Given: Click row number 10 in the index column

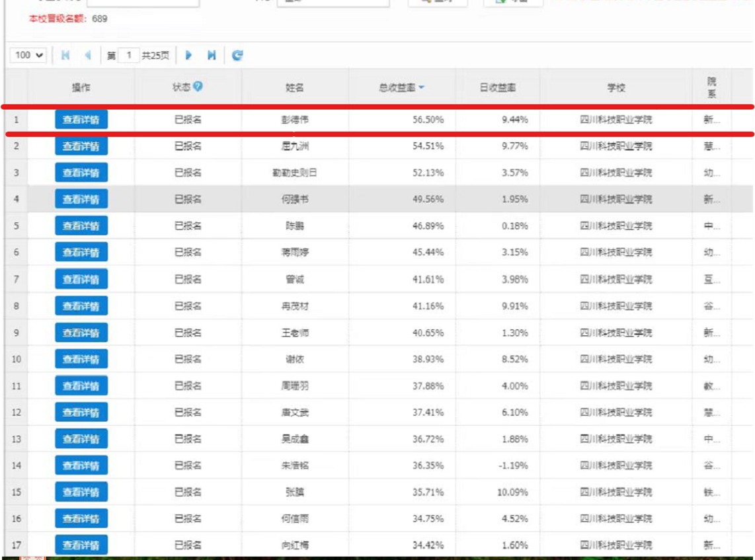Looking at the screenshot, I should click(x=17, y=359).
